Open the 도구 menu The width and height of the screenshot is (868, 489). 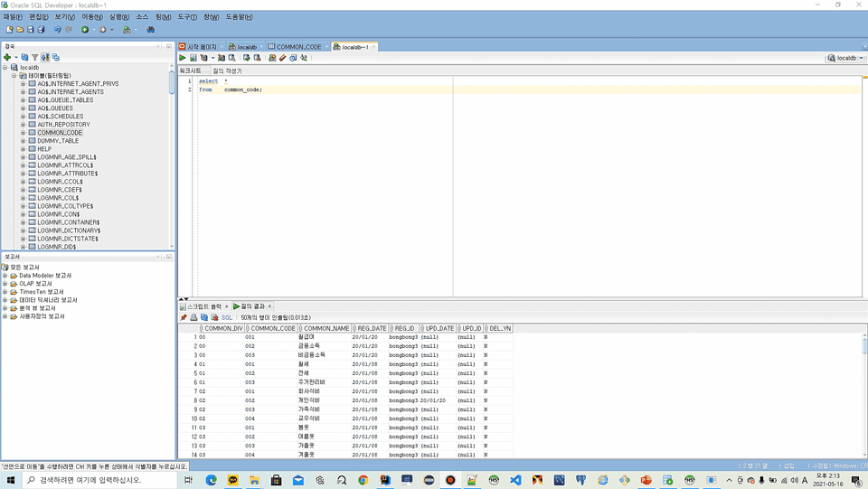coord(187,17)
